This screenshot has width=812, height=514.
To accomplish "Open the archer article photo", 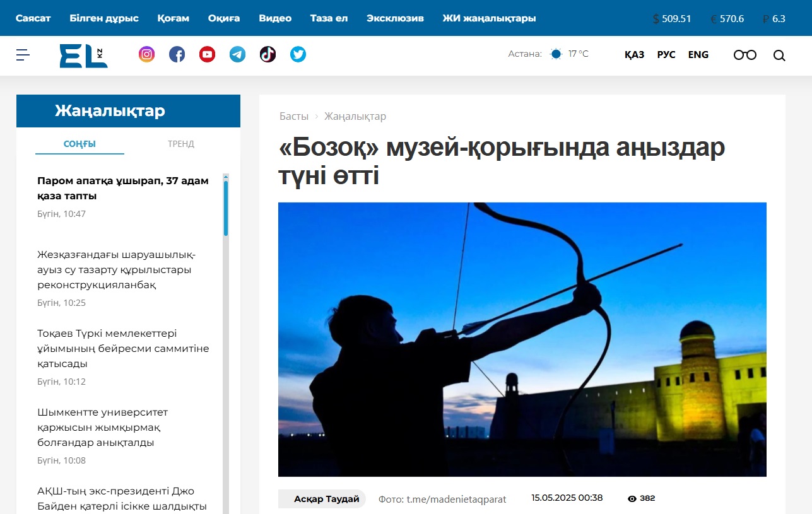I will [522, 339].
